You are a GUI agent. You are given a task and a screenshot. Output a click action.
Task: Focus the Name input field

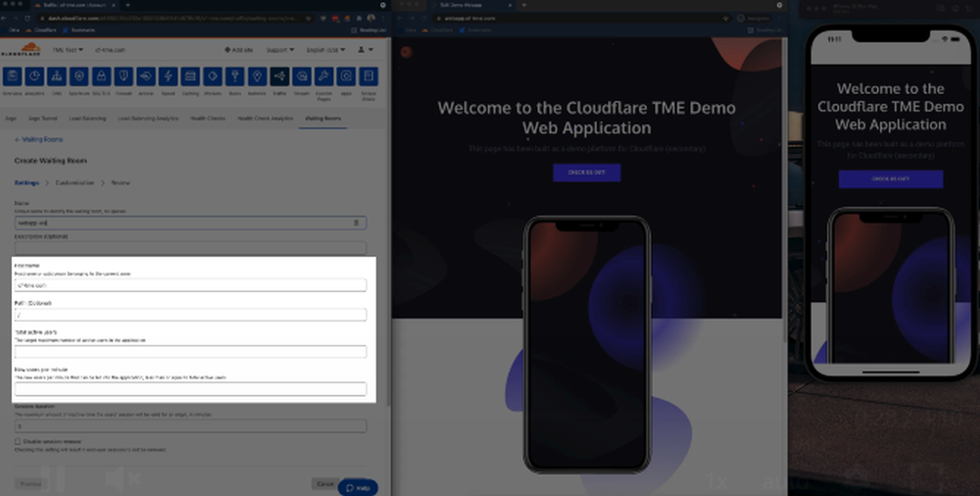191,223
